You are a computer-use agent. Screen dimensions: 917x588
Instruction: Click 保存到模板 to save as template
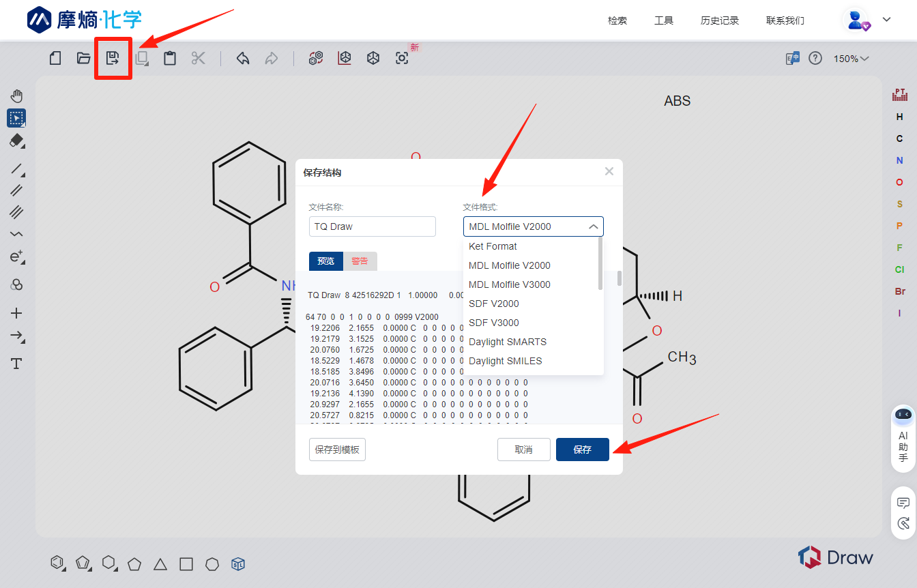[x=337, y=449]
